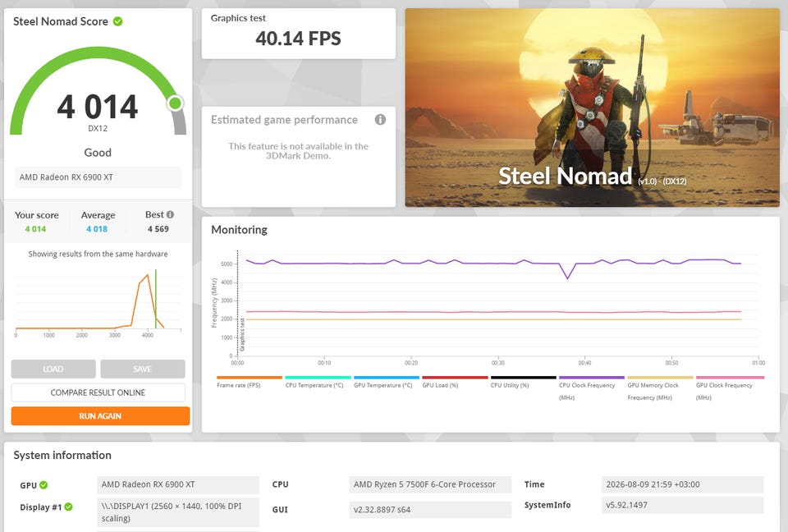
Task: Toggle the CPU Temperature teal legend
Action: [x=318, y=382]
